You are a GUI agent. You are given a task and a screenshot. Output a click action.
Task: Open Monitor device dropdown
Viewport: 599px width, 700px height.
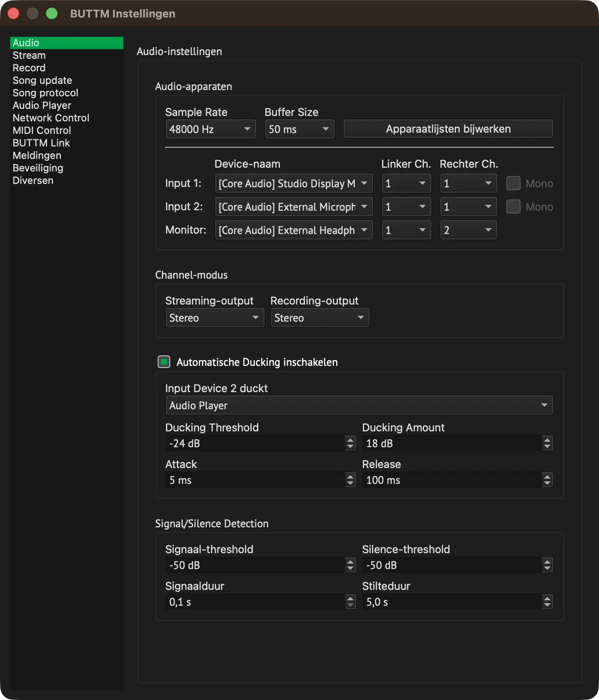click(x=294, y=230)
